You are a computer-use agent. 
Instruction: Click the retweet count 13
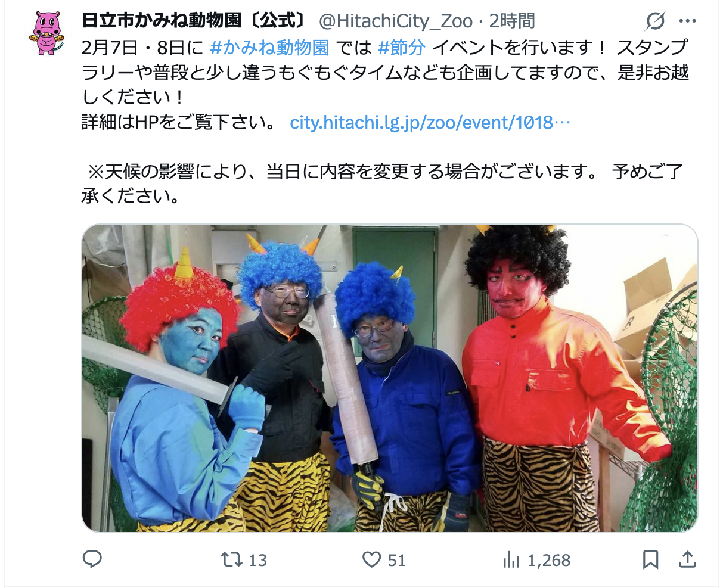tap(257, 560)
